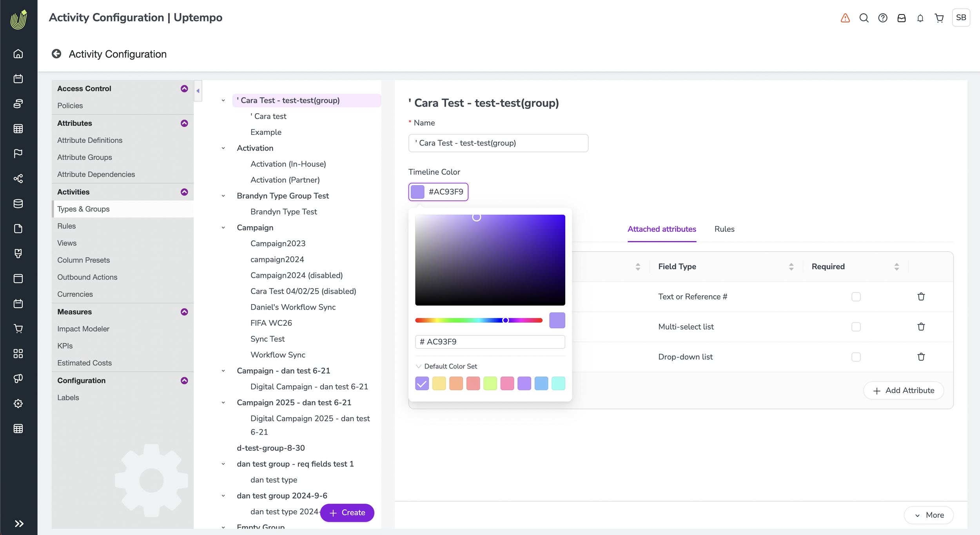Screen dimensions: 980x535
Task: Open the search magnifier icon
Action: (864, 18)
